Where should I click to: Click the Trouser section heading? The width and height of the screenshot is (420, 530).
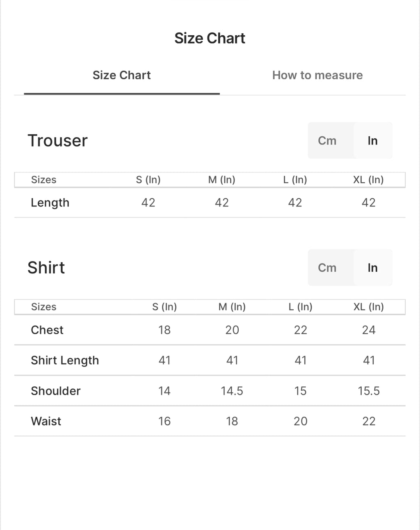point(57,140)
